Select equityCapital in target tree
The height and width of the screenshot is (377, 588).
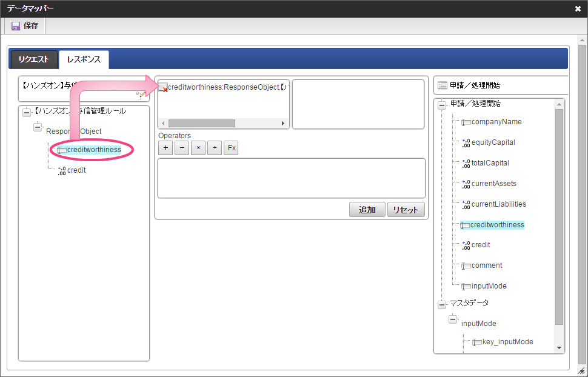(x=493, y=142)
